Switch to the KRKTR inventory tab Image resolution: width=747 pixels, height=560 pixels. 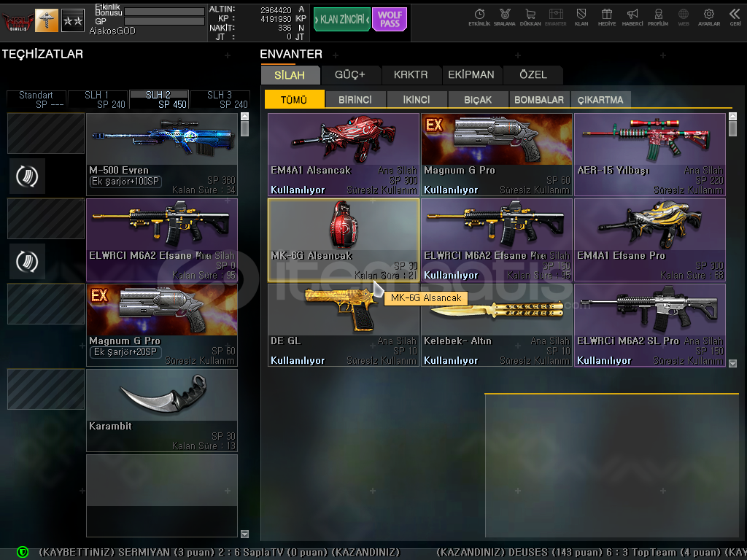(411, 75)
